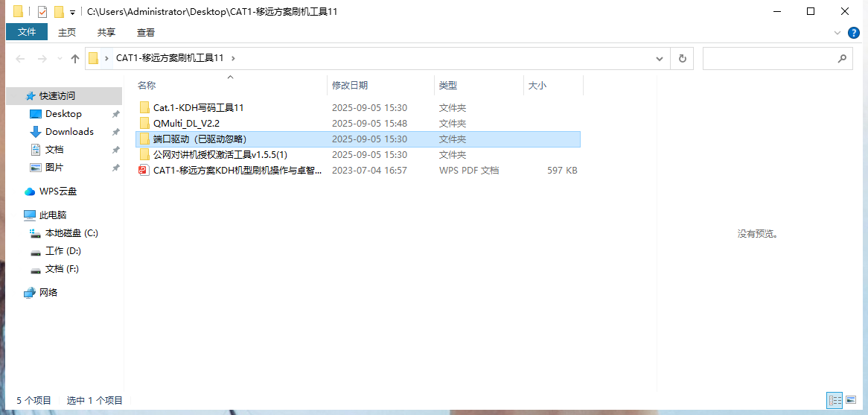Click the first chevron in the address path

pos(106,57)
